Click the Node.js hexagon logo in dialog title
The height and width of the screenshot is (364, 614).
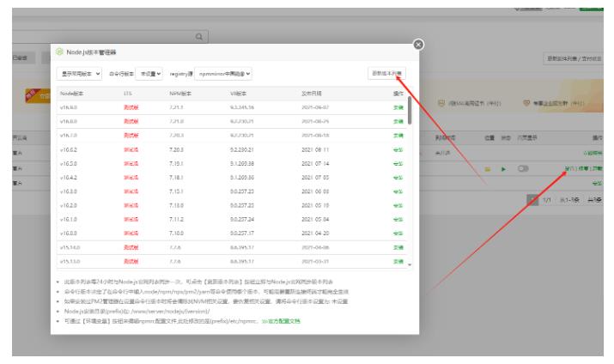59,52
